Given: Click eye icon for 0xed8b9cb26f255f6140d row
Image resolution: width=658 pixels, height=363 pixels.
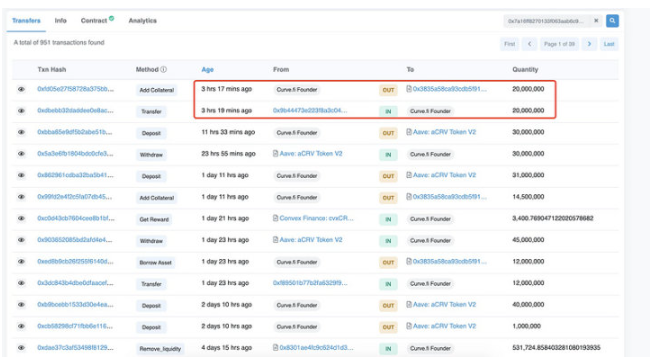Looking at the screenshot, I should (x=21, y=261).
